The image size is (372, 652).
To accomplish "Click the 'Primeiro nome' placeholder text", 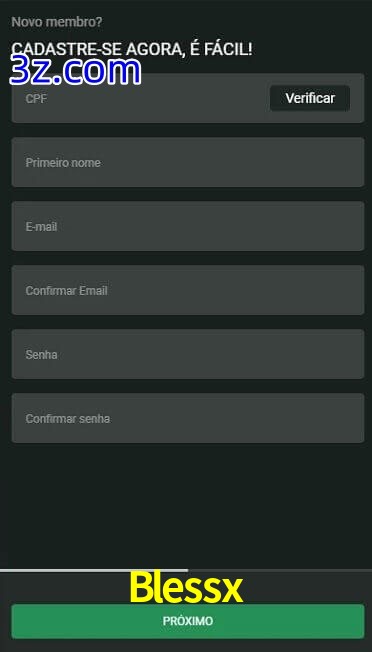I will click(x=63, y=162).
